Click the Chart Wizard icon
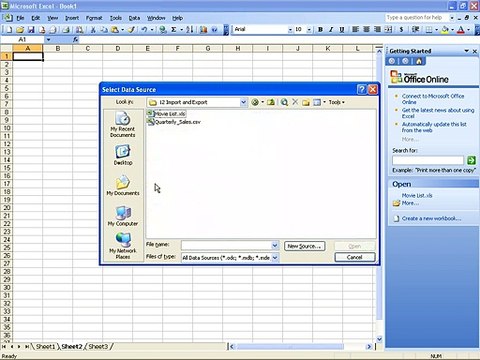480x360 pixels. (203, 30)
